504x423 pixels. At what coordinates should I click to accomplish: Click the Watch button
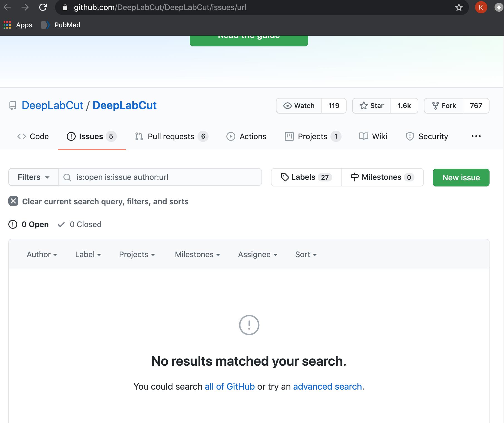coord(299,106)
